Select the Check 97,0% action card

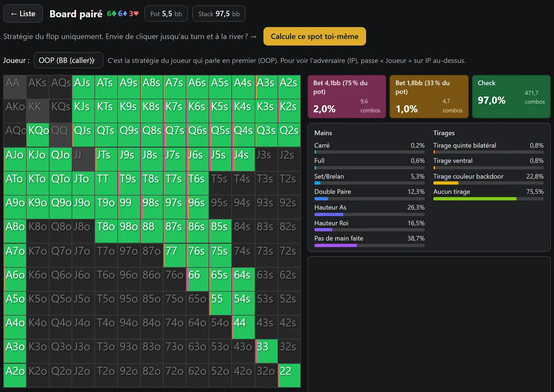click(x=511, y=96)
